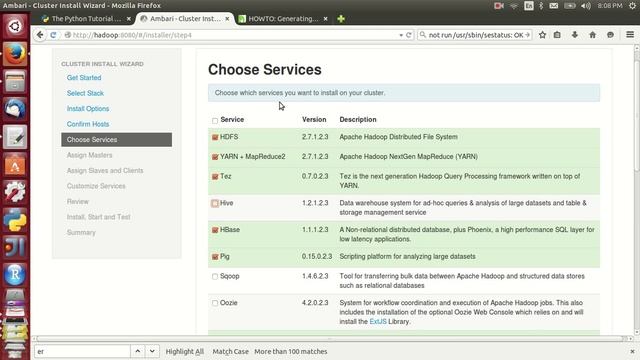Uncheck the HDFS service checkbox
640x360 pixels.
pyautogui.click(x=215, y=138)
